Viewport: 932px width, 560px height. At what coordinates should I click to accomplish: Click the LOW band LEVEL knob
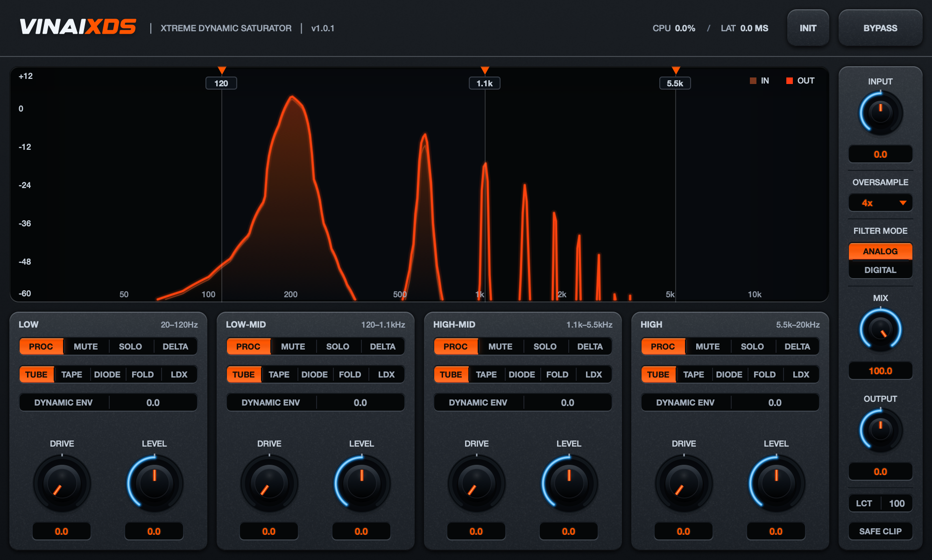[x=155, y=483]
